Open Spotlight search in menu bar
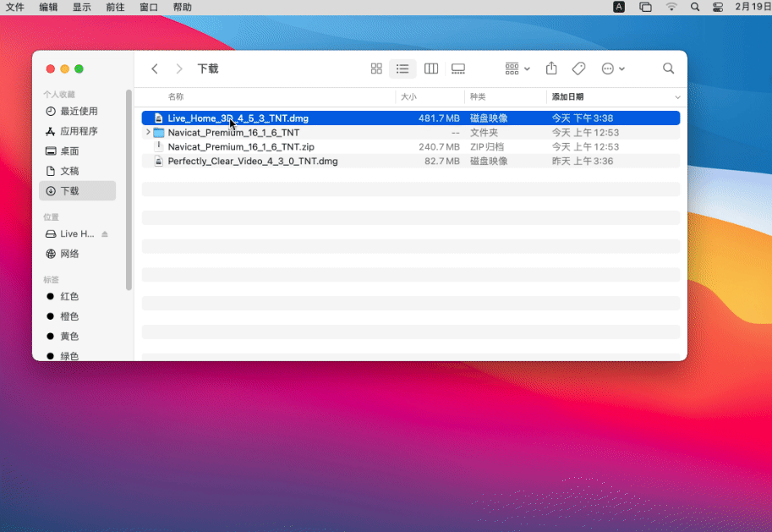The height and width of the screenshot is (532, 772). [x=695, y=7]
